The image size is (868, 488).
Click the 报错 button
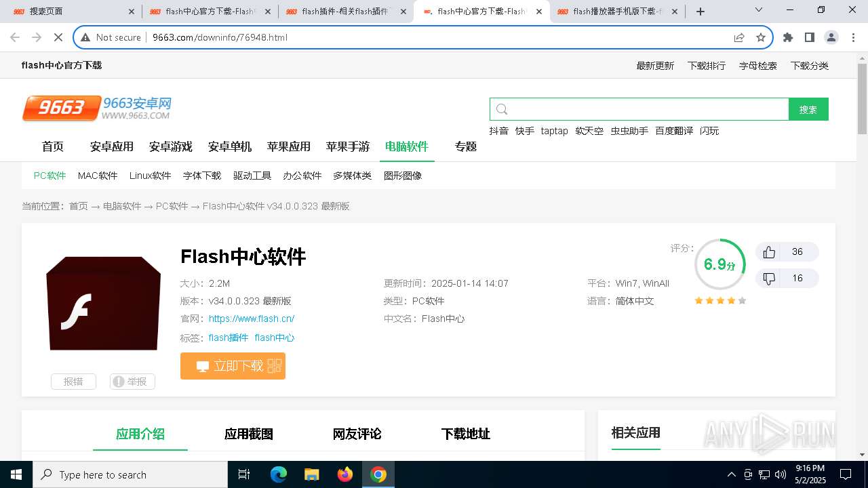[73, 382]
